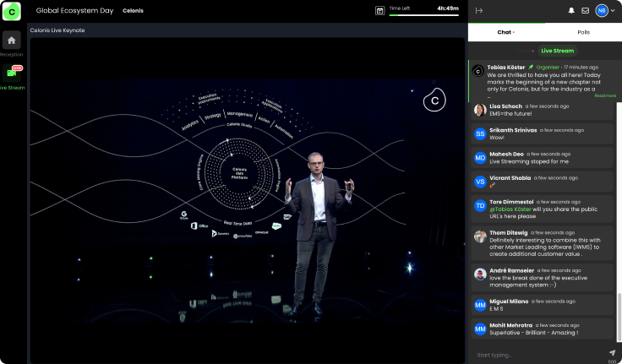
Task: Click the Celonis organizer name in header
Action: tap(133, 11)
